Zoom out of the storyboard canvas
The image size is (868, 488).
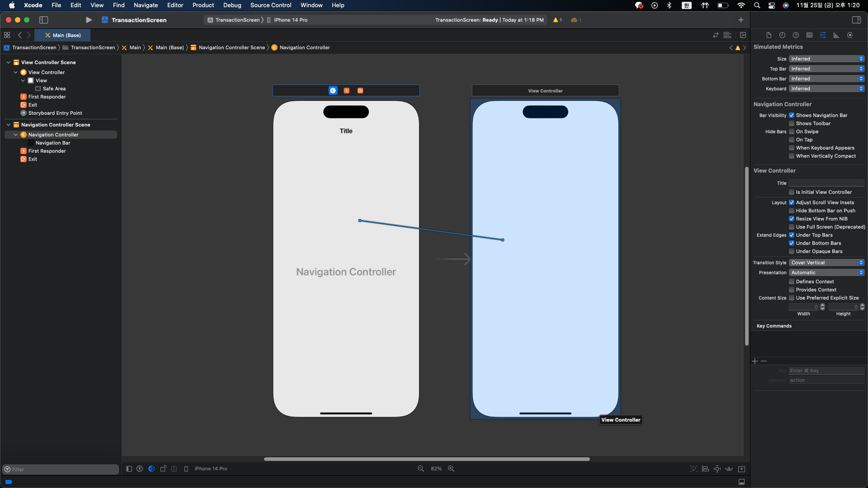click(420, 469)
